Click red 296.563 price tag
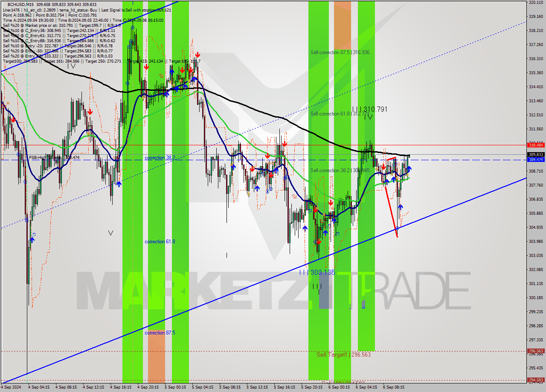 (x=536, y=351)
